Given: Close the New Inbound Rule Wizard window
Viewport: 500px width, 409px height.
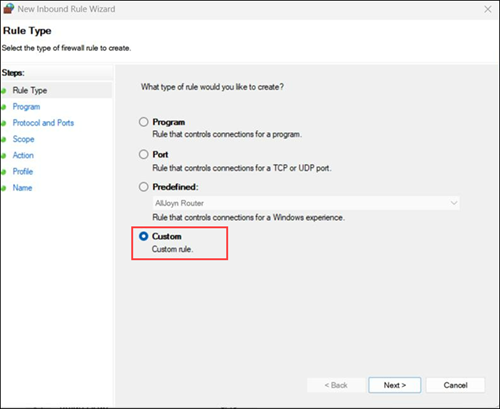Looking at the screenshot, I should (x=488, y=9).
